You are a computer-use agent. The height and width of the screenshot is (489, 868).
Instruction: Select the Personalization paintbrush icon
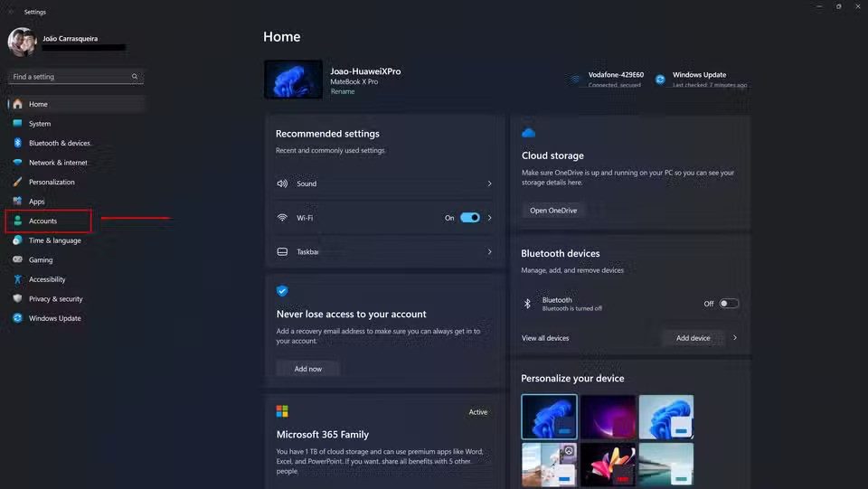[x=17, y=182]
